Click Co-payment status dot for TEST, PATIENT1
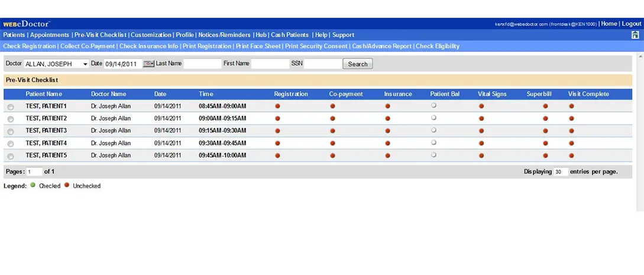This screenshot has height=275, width=644. tap(333, 106)
